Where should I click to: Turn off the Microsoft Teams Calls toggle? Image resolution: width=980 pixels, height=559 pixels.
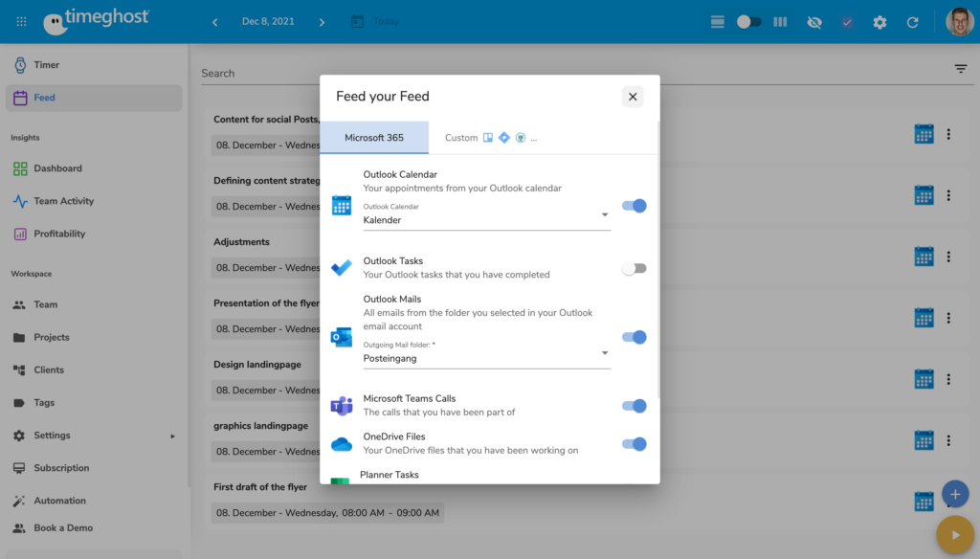[634, 406]
